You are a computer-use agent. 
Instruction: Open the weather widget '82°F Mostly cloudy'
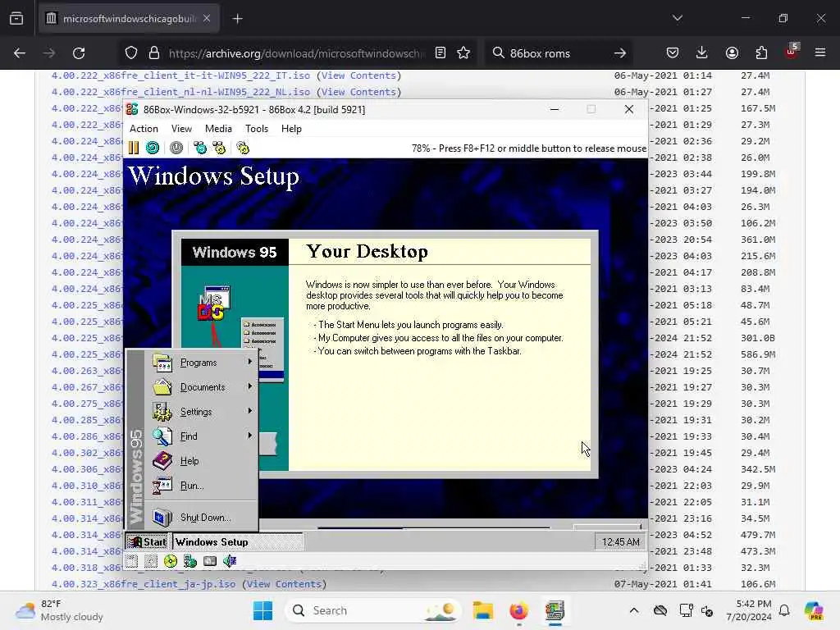point(59,610)
